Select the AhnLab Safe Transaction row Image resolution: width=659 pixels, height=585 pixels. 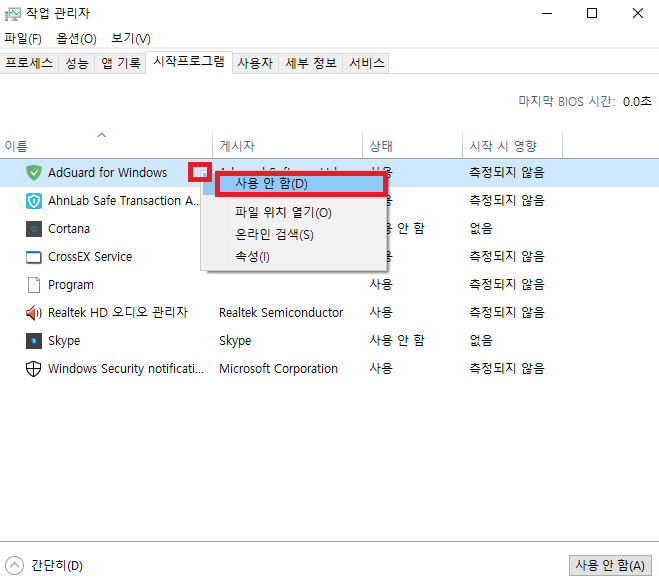pos(124,201)
